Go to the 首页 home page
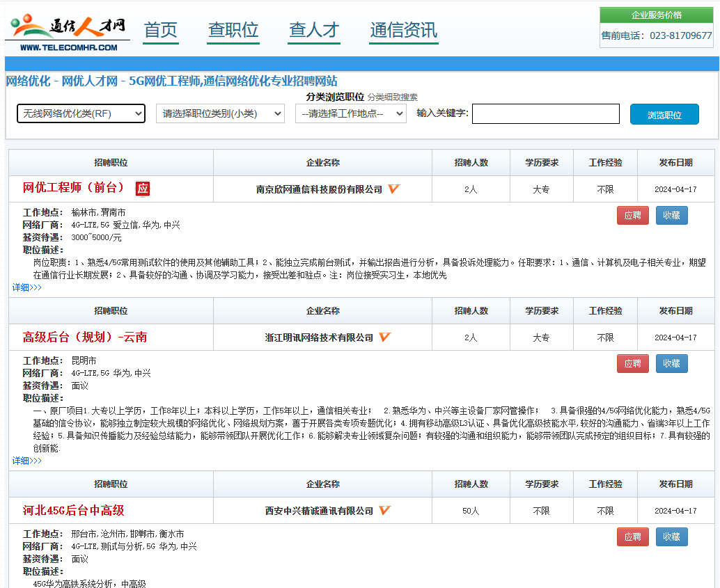720x588 pixels. tap(160, 31)
